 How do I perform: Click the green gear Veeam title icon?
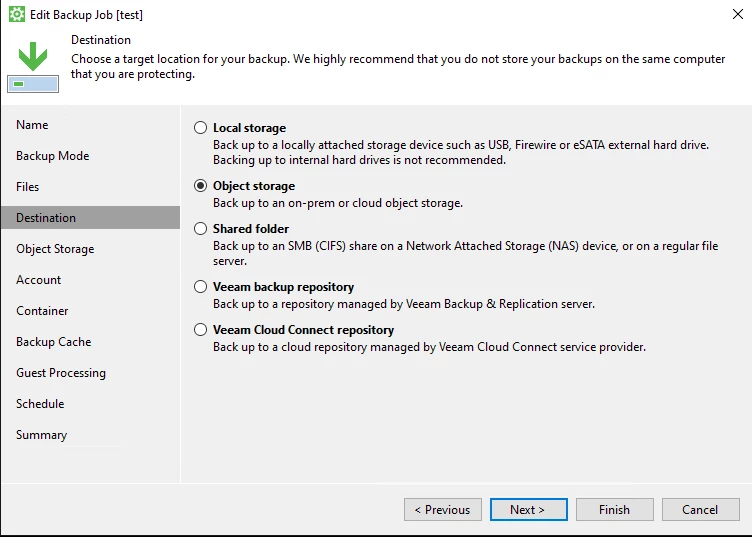coord(17,14)
